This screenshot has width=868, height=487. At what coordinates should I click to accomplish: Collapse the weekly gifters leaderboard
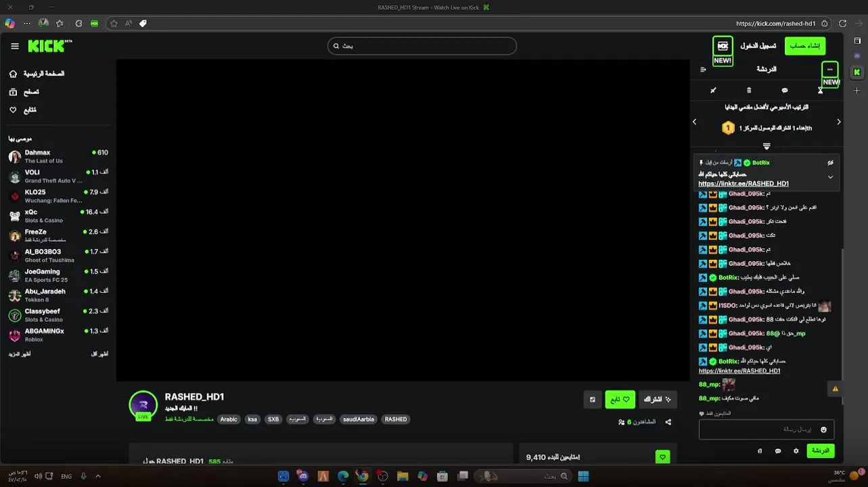click(x=767, y=146)
